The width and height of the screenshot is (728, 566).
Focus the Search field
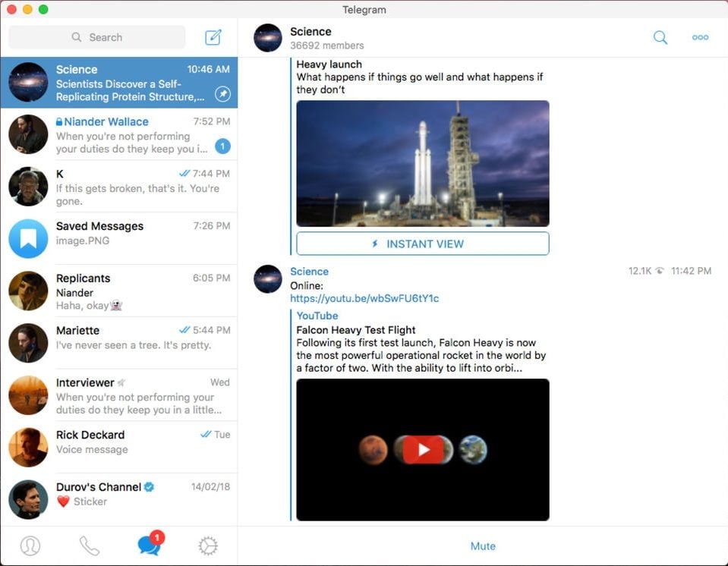tap(96, 37)
